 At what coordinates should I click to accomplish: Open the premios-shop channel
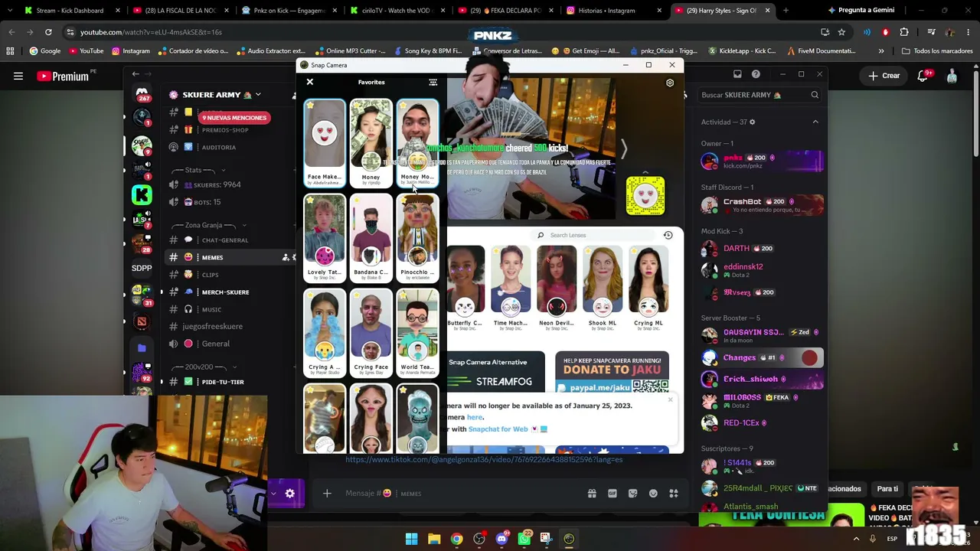click(225, 130)
